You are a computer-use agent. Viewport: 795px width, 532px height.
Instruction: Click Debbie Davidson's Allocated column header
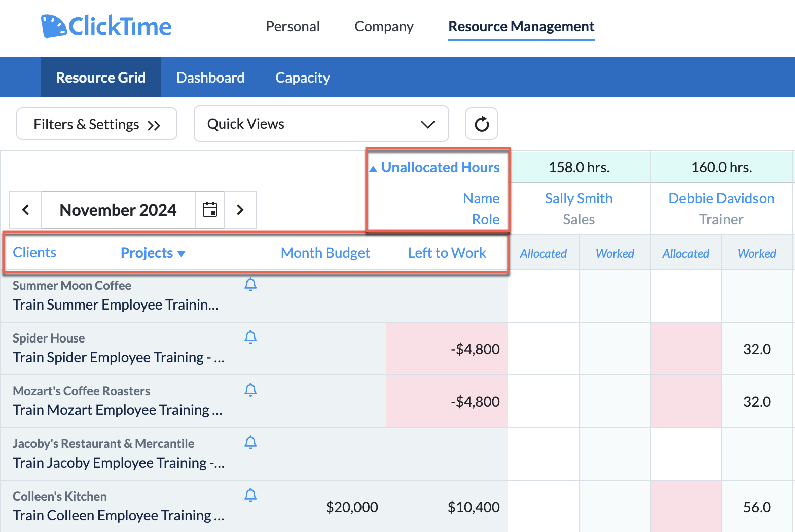686,253
